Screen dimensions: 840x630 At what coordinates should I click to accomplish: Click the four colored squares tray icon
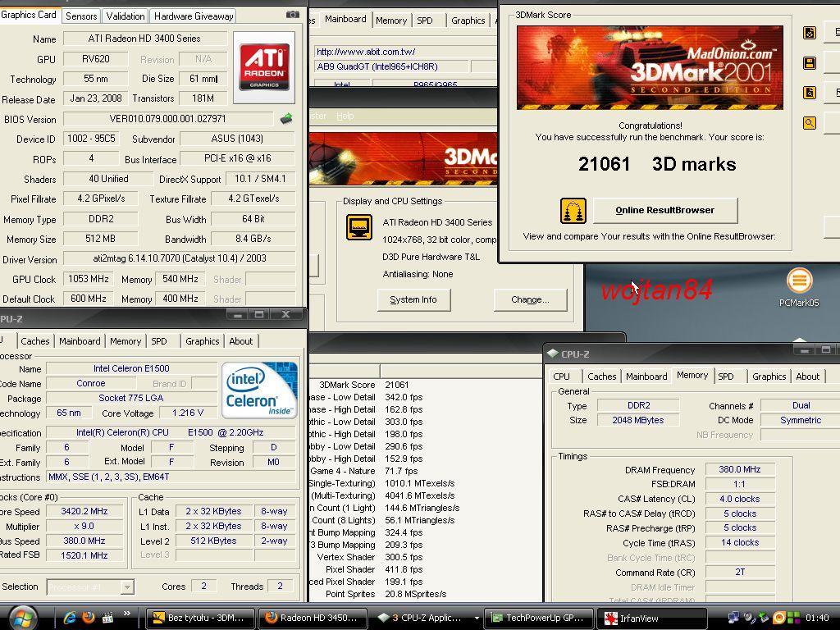[794, 618]
